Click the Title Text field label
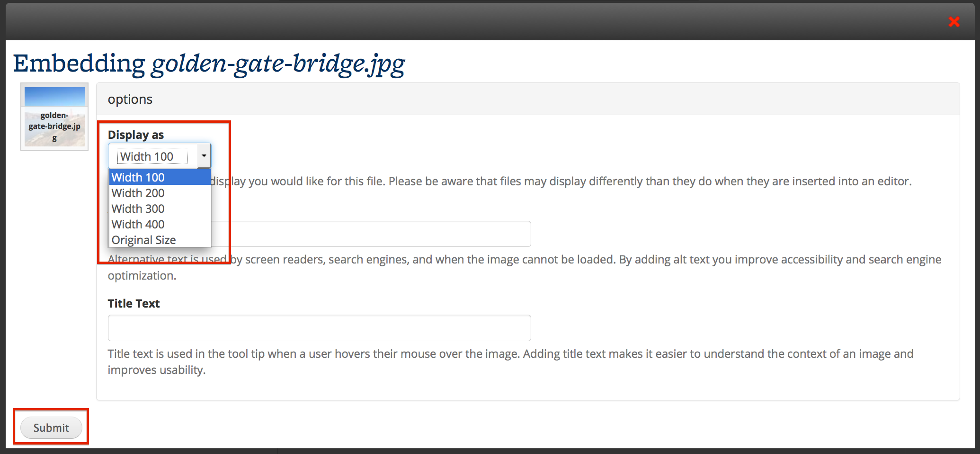 pyautogui.click(x=134, y=304)
